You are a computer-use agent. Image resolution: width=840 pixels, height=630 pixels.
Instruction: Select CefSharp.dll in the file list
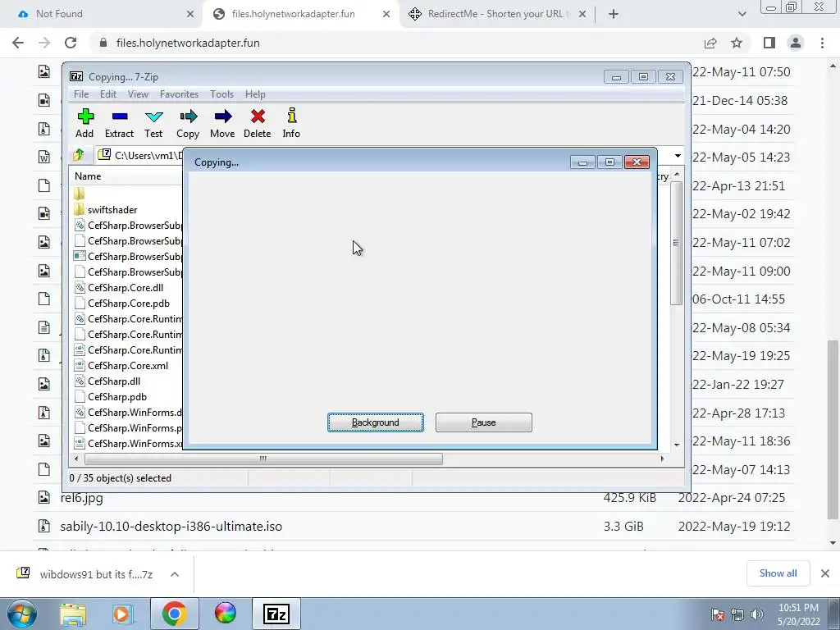coord(114,381)
